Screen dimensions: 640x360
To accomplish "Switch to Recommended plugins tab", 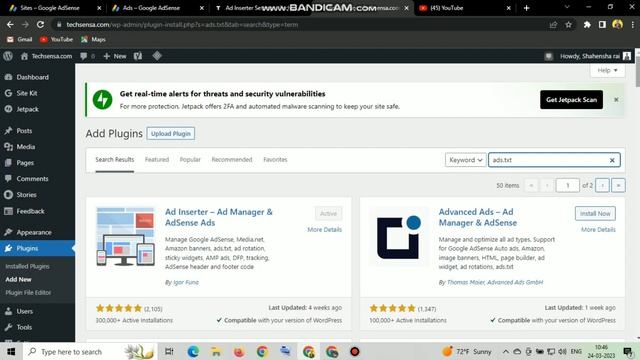I will pyautogui.click(x=232, y=160).
